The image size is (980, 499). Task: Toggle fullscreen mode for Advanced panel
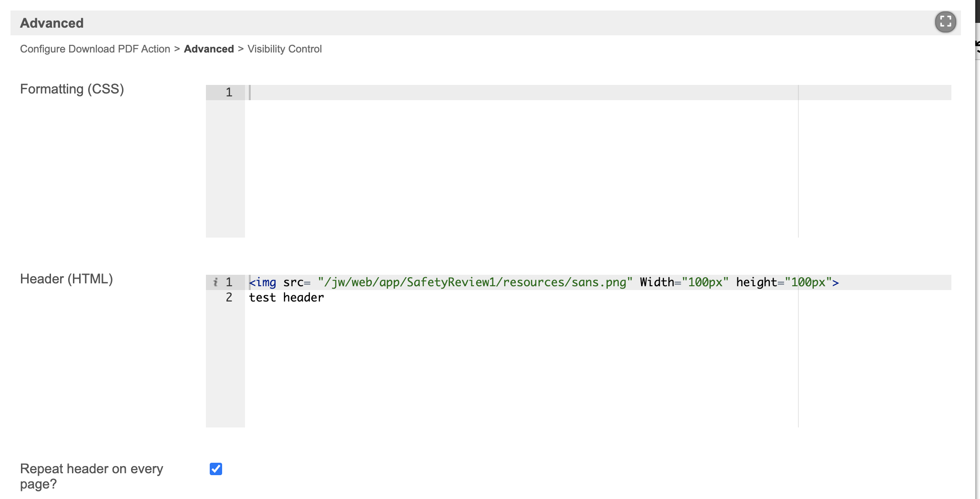coord(945,22)
